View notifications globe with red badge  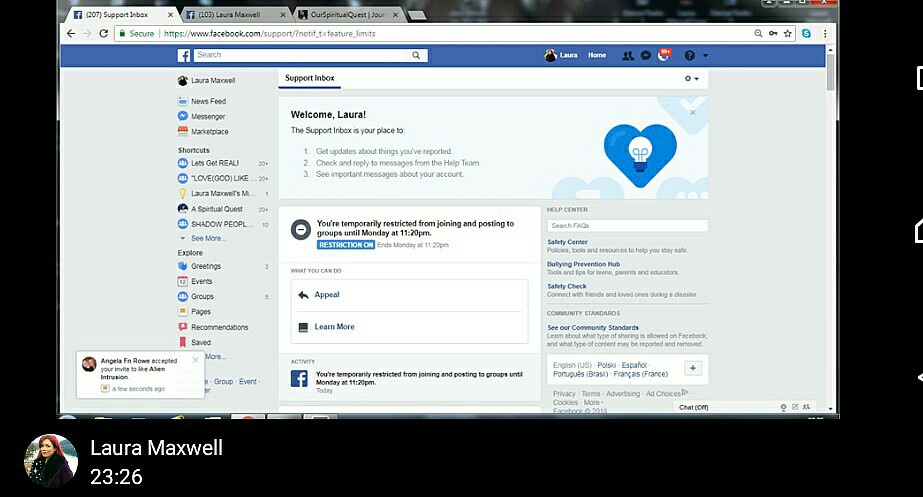[663, 56]
